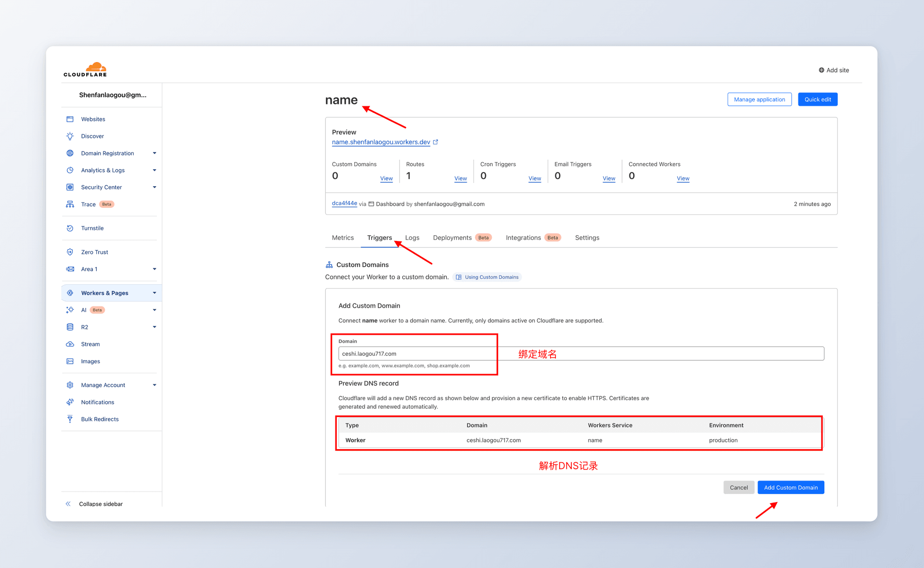Click the Domain Registration globe icon
The image size is (924, 568).
[70, 153]
